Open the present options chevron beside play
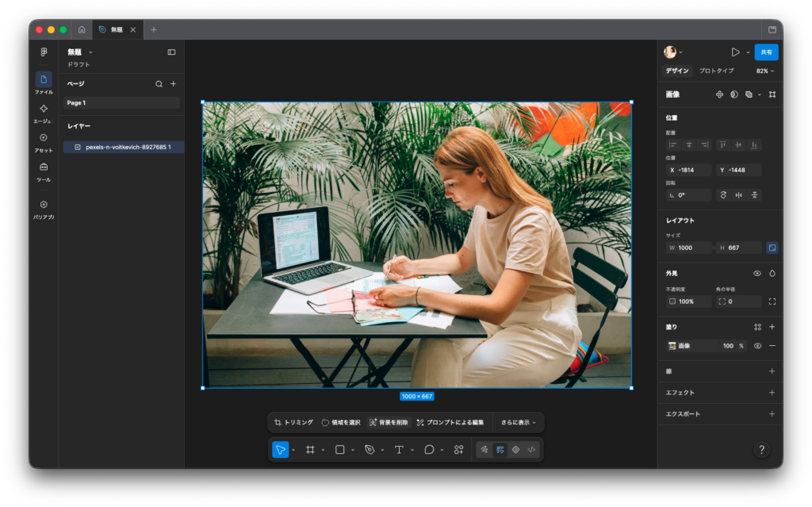The width and height of the screenshot is (812, 507). 748,52
